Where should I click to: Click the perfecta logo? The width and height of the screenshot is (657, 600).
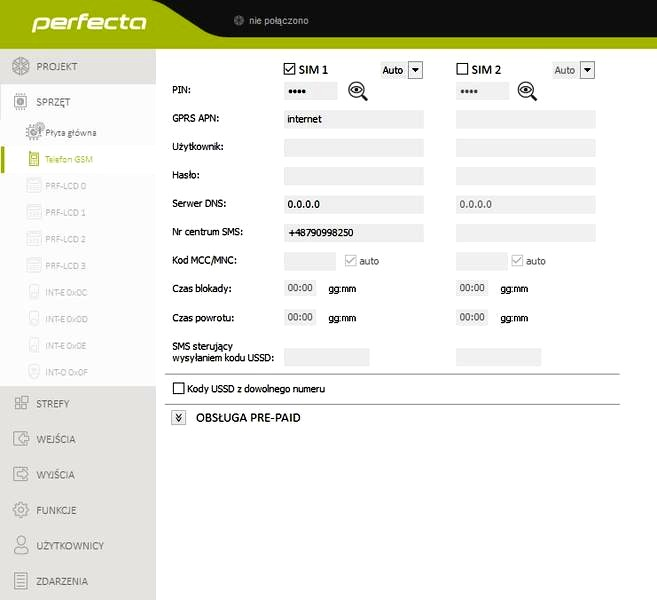(89, 23)
